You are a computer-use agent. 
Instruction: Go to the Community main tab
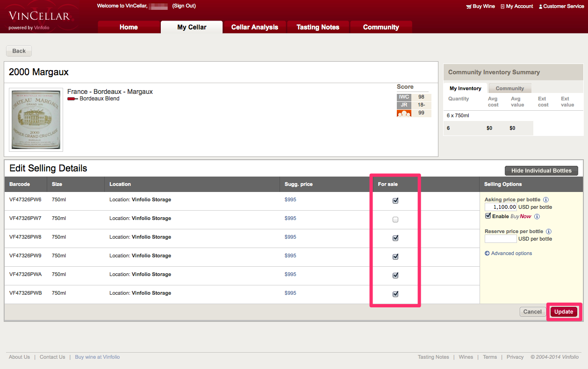(381, 27)
